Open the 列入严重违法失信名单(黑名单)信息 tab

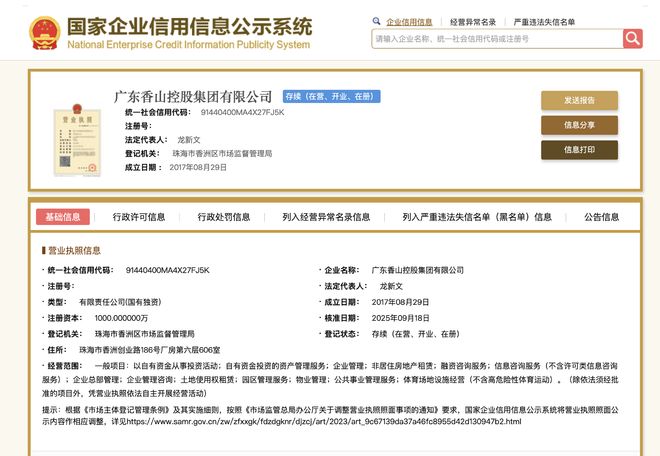coord(477,217)
